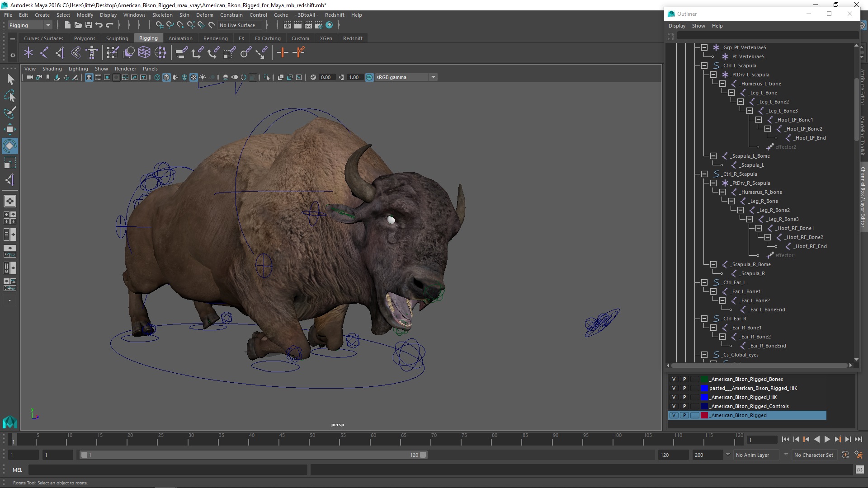Open the No Character Set selector
This screenshot has height=488, width=868.
coord(813,455)
